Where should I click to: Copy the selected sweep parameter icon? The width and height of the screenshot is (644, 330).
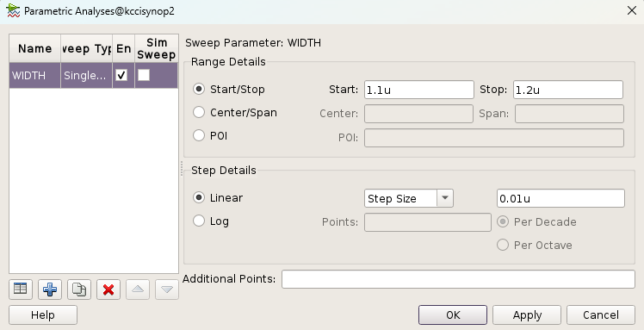(79, 290)
